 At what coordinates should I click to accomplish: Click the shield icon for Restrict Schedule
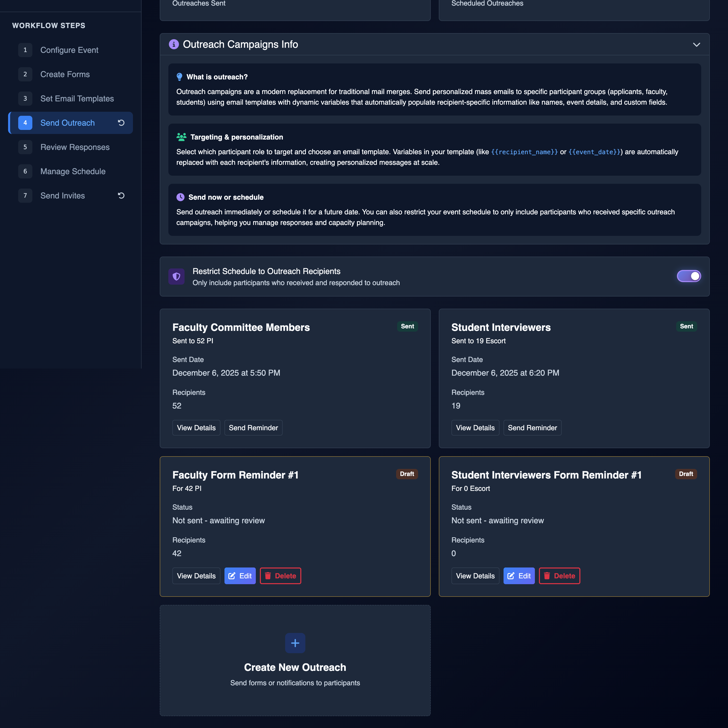(x=176, y=277)
